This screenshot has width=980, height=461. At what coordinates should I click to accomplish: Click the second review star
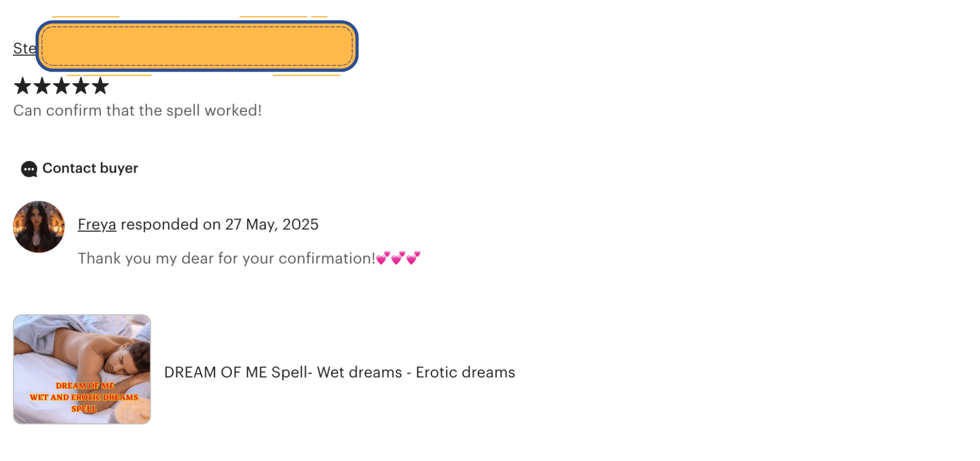pos(42,86)
